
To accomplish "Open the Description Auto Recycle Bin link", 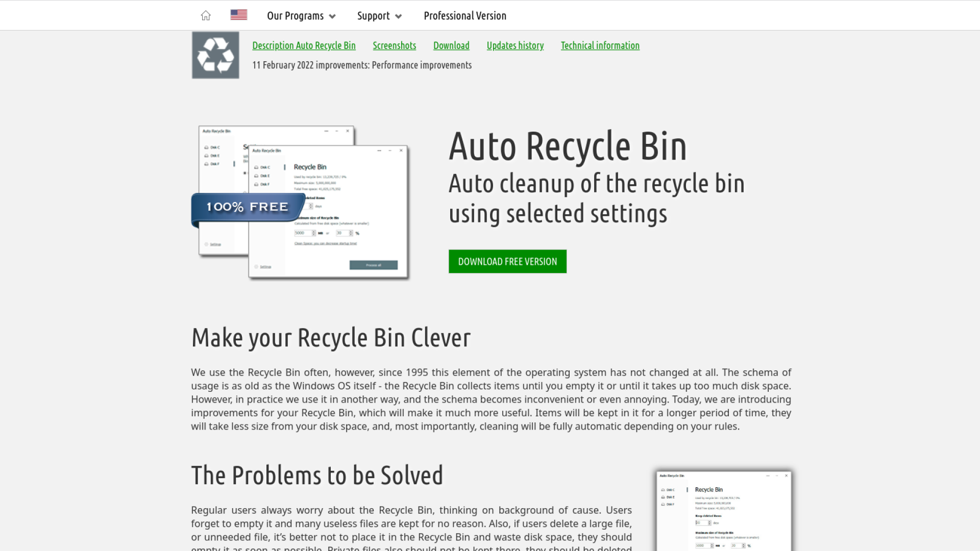I will [304, 45].
